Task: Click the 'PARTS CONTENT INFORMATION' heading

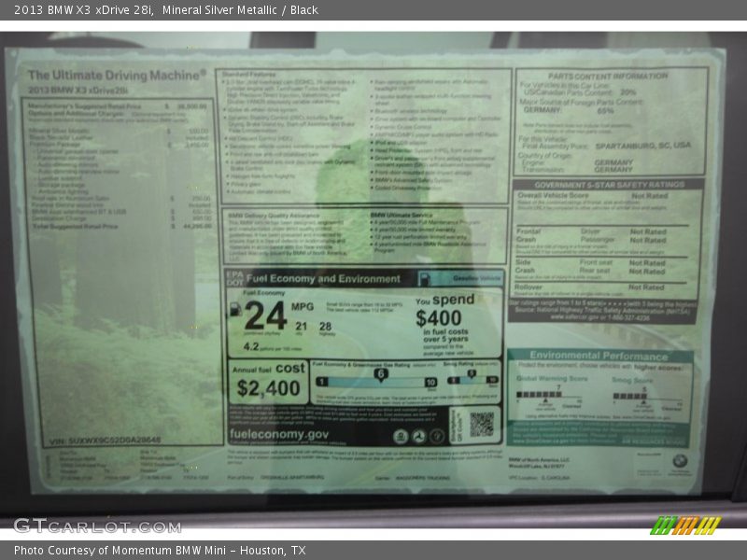Action: [608, 77]
